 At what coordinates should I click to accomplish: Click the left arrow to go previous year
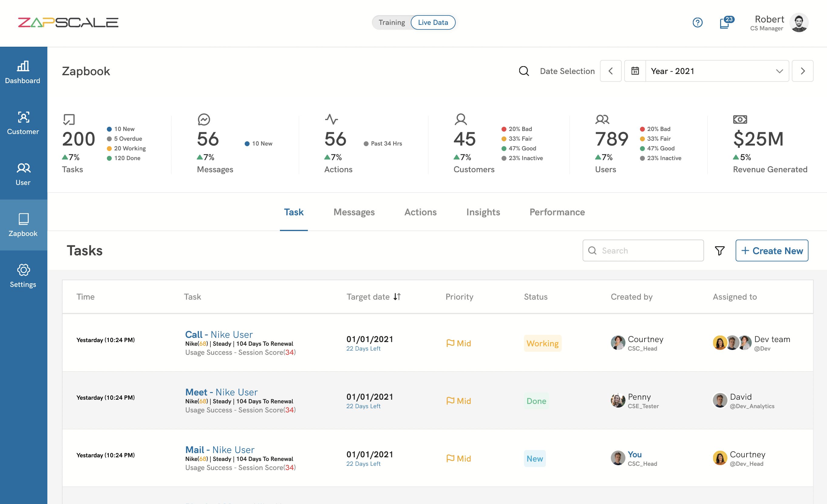pos(611,71)
